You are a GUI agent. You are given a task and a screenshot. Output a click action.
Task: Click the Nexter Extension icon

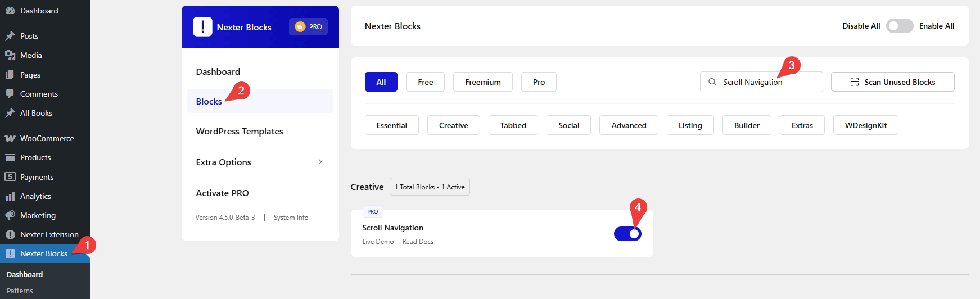point(10,234)
